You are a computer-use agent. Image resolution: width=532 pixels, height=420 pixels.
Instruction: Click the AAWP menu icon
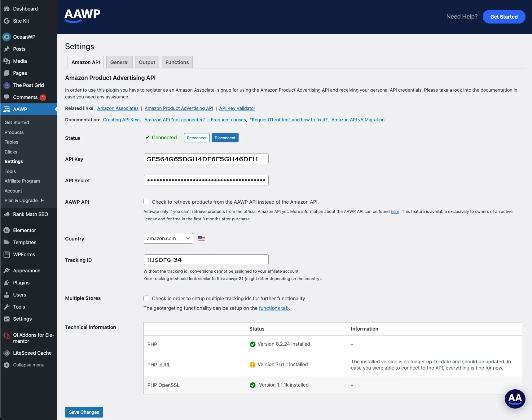coord(7,109)
